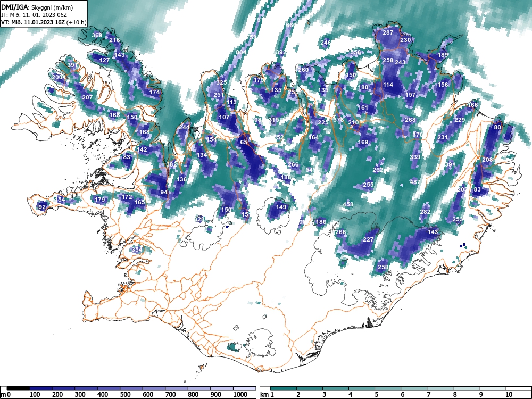The image size is (532, 399).
Task: Click the IT: Mið. 11. 01. 2023 06Z line
Action: tap(34, 15)
